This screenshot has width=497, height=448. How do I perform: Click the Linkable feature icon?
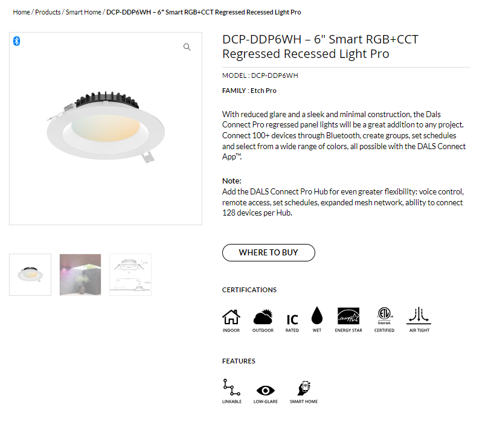coord(232,387)
